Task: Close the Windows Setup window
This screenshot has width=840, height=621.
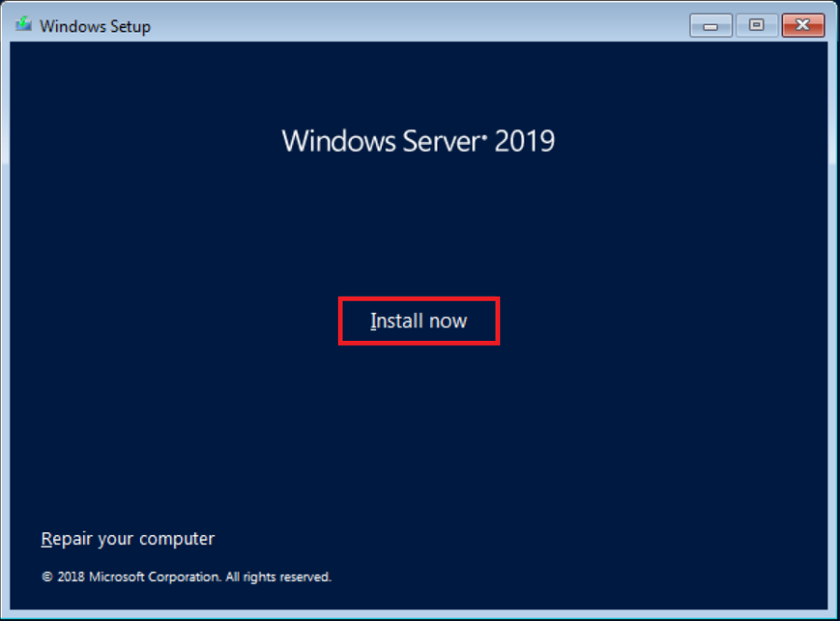Action: pyautogui.click(x=803, y=25)
